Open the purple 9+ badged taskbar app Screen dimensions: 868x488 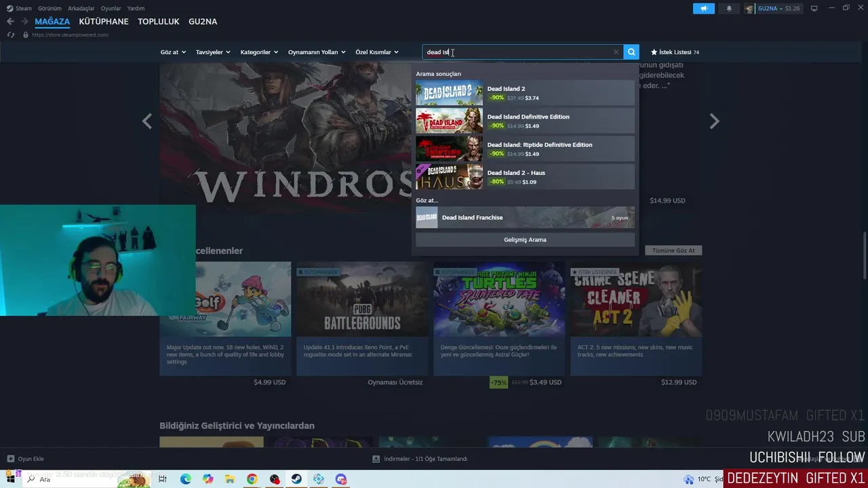[341, 479]
